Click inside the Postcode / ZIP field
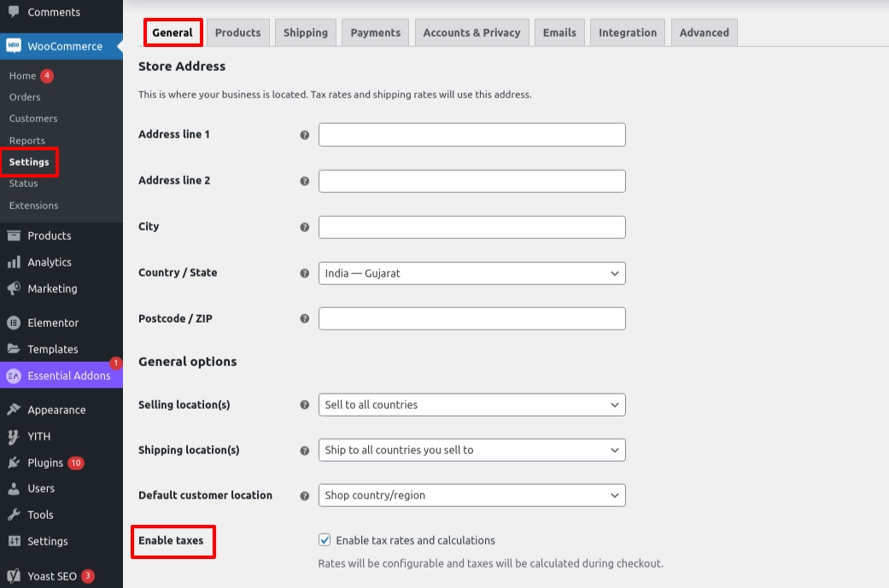The image size is (889, 588). 471,318
